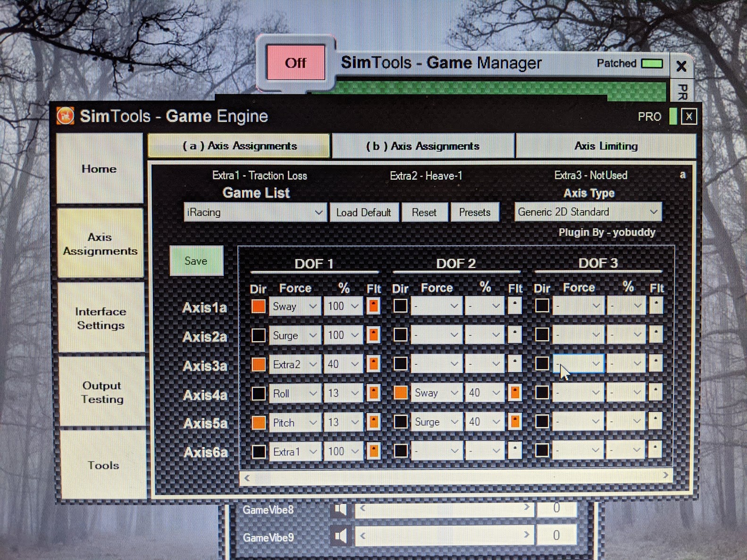Open the Tools section in sidebar
747x560 pixels.
103,465
